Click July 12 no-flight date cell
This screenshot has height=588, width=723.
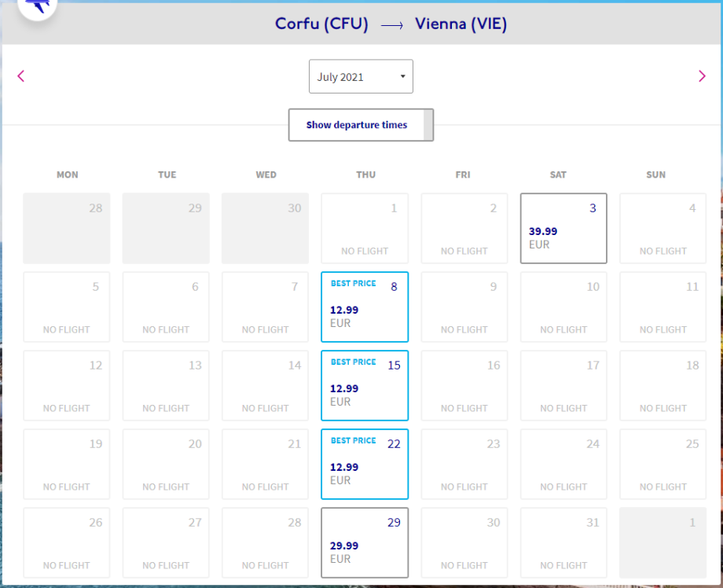pos(67,385)
